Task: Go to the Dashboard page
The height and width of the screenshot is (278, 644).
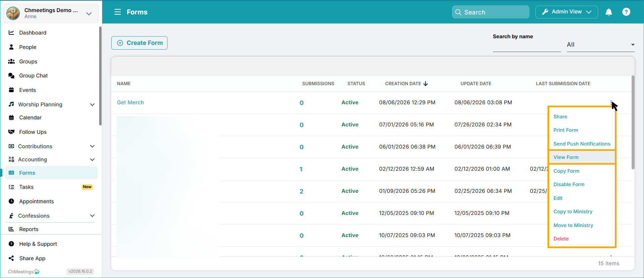Action: point(33,33)
